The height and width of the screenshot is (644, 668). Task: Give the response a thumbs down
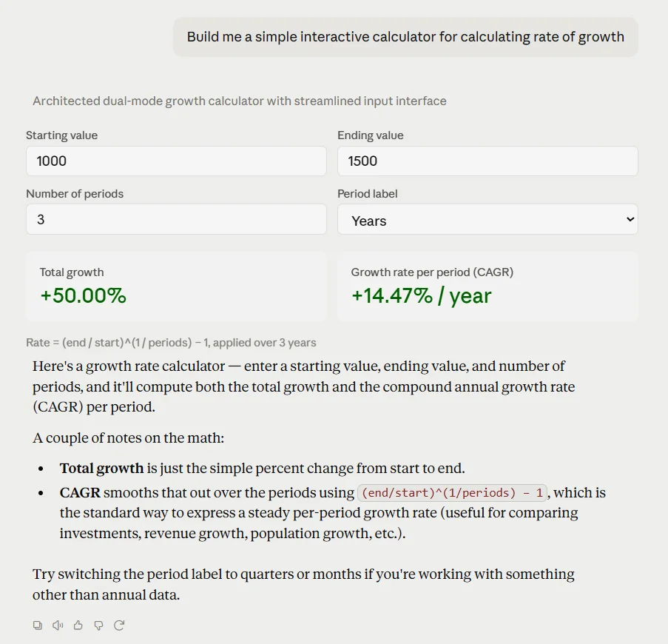pyautogui.click(x=98, y=625)
